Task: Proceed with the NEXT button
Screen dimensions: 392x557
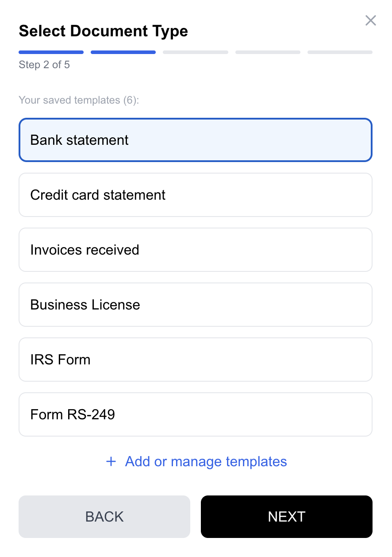Action: (286, 517)
